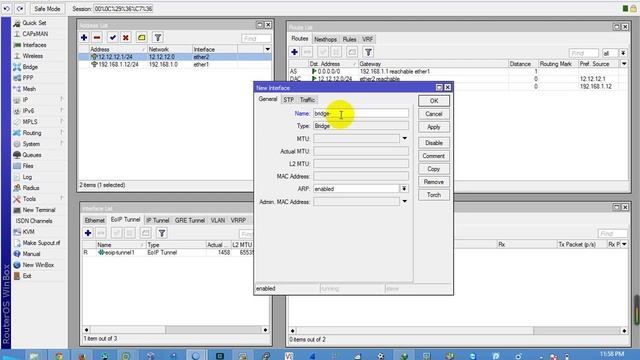
Task: Open Quick Set in the sidebar
Action: 34,23
